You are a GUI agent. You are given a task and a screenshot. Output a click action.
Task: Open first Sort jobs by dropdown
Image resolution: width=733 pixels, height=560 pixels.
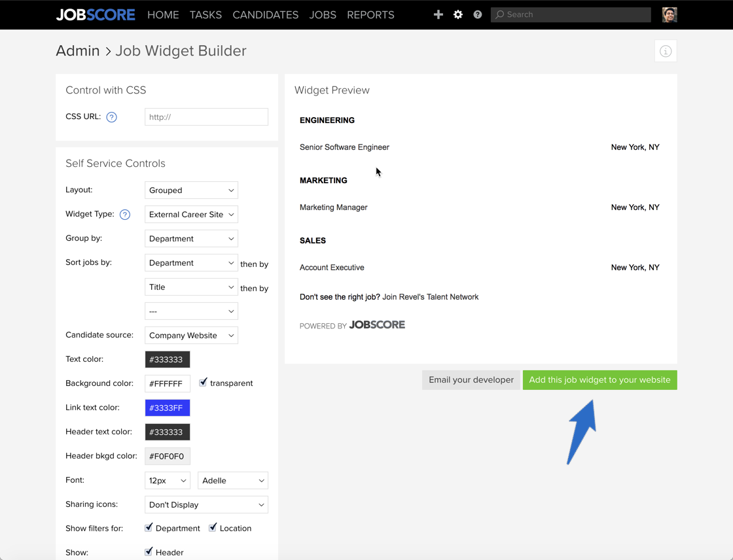click(x=191, y=263)
